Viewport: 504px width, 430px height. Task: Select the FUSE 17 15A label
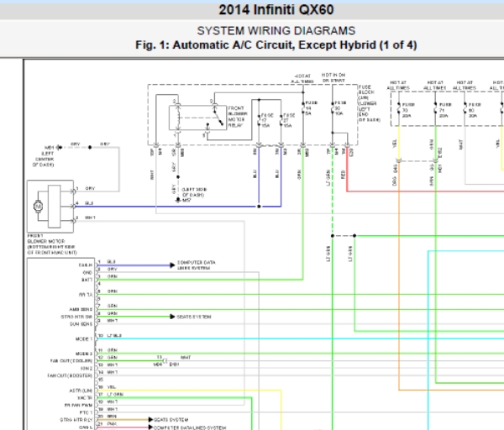(x=266, y=120)
